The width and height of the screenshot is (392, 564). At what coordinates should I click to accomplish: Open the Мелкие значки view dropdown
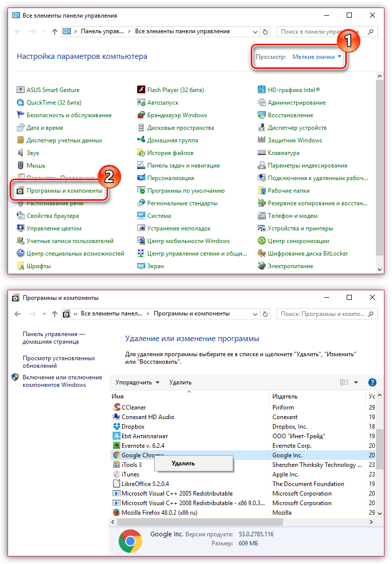coord(317,57)
